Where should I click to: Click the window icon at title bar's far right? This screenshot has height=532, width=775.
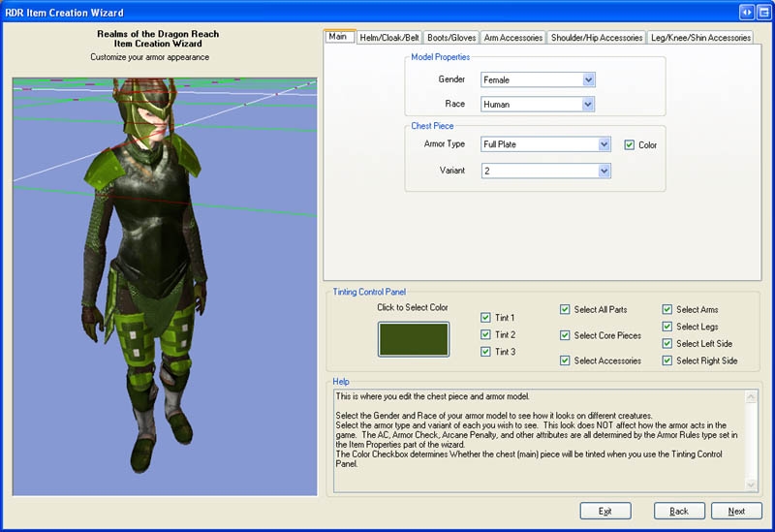(x=762, y=12)
